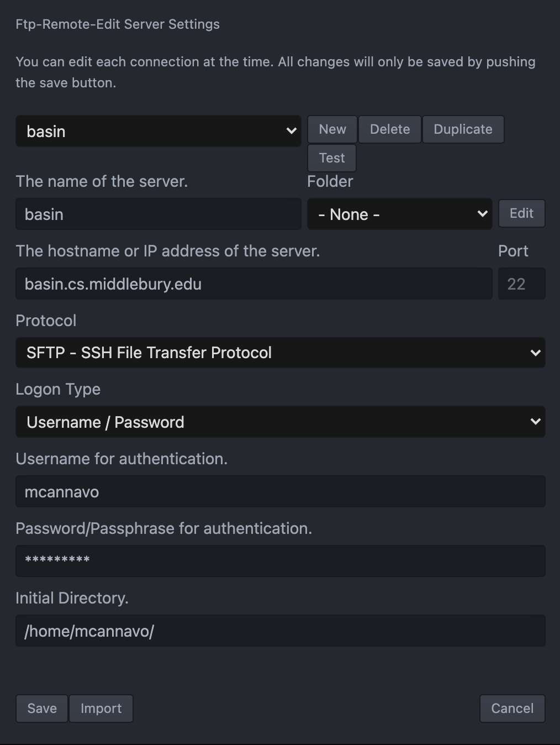Delete the basin server connection

pos(389,129)
